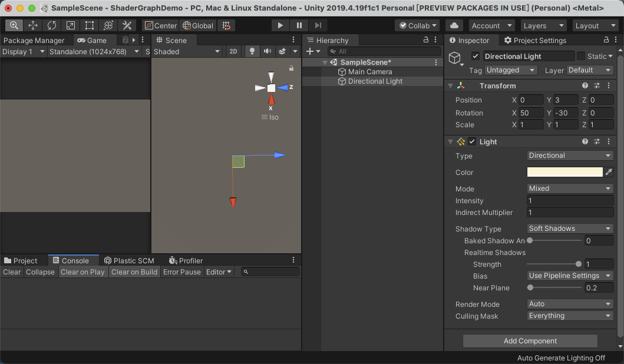The width and height of the screenshot is (624, 364).
Task: Open the Render Mode dropdown
Action: tap(570, 304)
